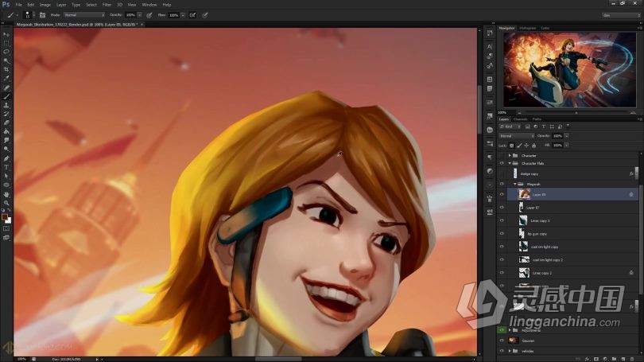Select the Smudge tool
This screenshot has height=362, width=644.
click(6, 140)
